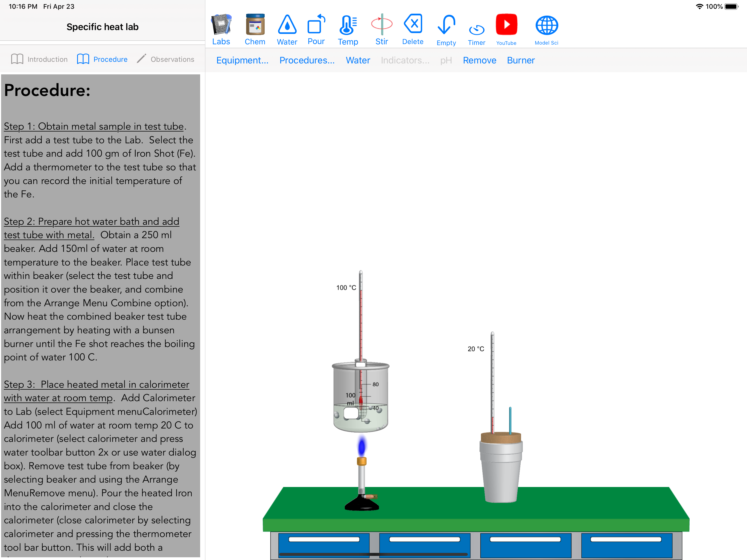Tap the burner gas valve knob
The width and height of the screenshot is (747, 560).
pos(371,497)
